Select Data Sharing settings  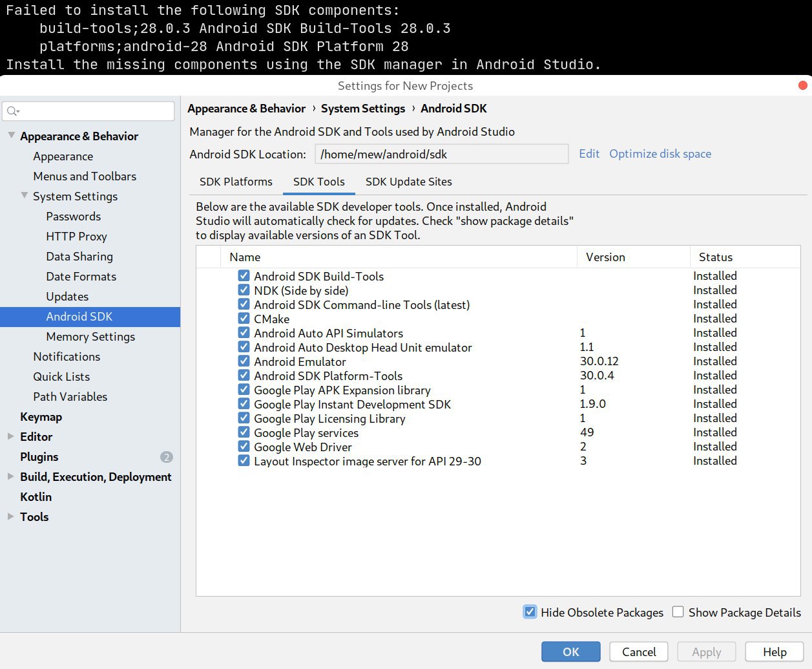[79, 256]
